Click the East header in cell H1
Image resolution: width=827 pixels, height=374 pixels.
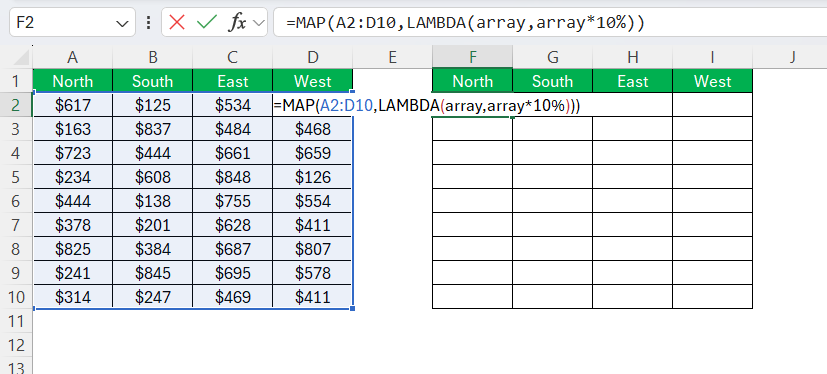(633, 81)
